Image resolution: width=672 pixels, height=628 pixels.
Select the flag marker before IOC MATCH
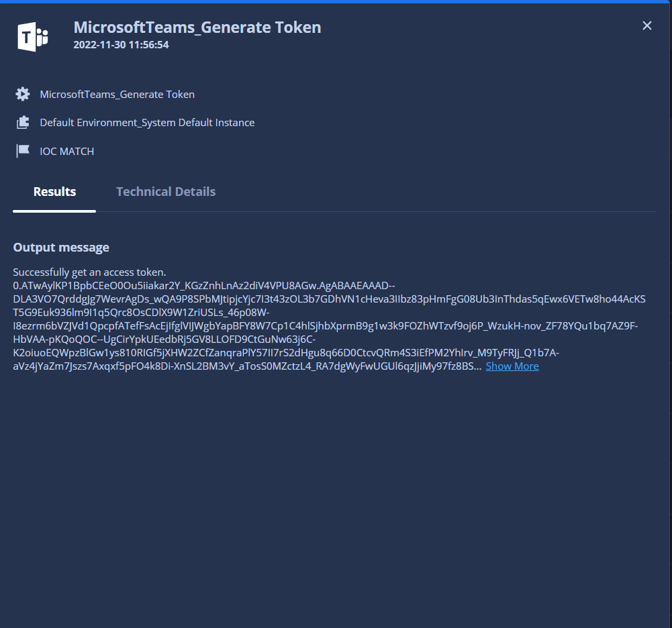pyautogui.click(x=22, y=151)
